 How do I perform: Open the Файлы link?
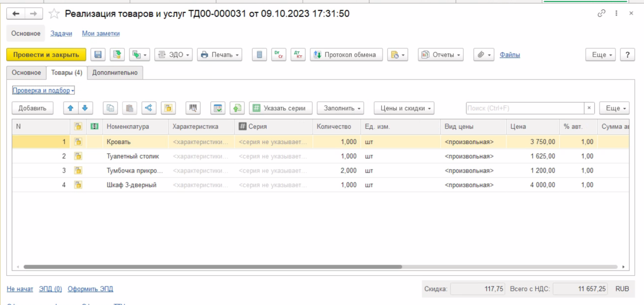click(510, 55)
